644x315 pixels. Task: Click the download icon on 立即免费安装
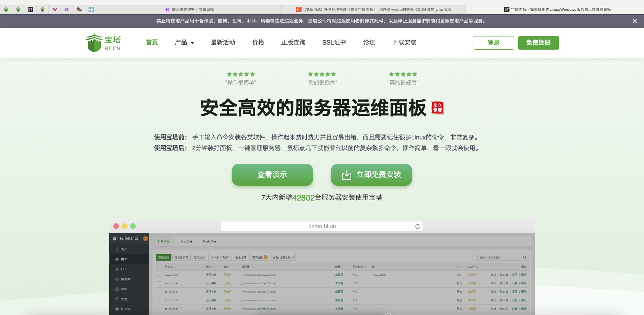click(347, 175)
